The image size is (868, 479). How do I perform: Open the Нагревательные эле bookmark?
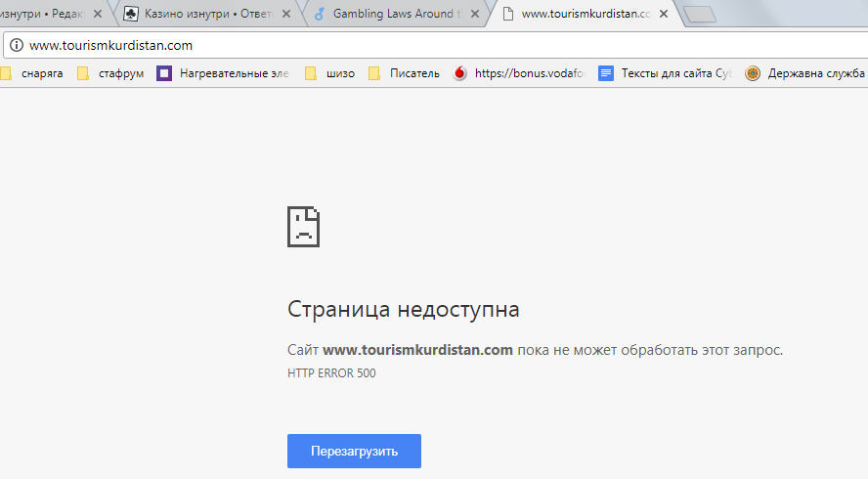[223, 73]
